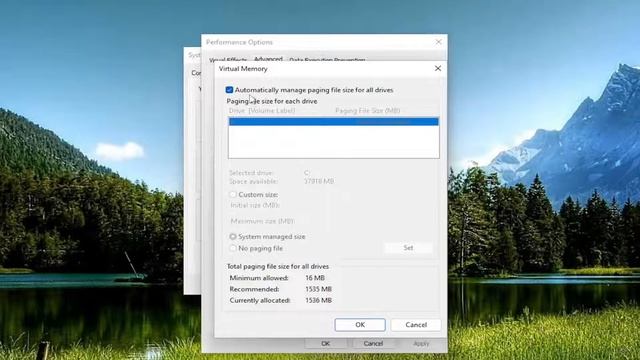Click Cancel in Performance Options window
640x360 pixels.
click(373, 344)
